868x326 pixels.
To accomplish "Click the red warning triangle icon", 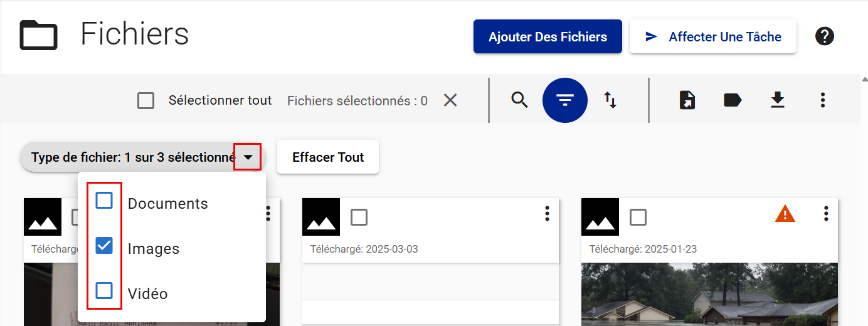I will 785,214.
